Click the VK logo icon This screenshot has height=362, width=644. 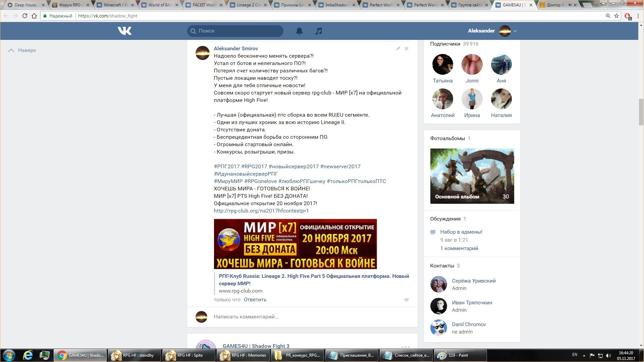[x=124, y=31]
